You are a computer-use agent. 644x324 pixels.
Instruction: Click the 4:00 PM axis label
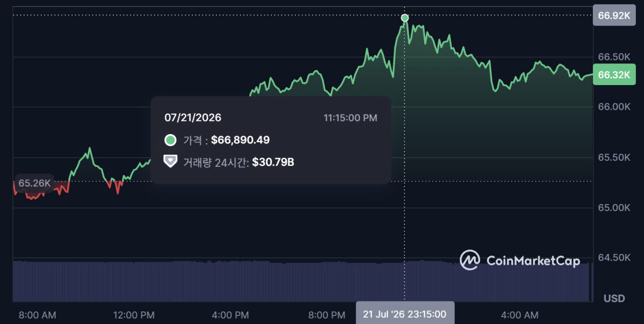(231, 315)
